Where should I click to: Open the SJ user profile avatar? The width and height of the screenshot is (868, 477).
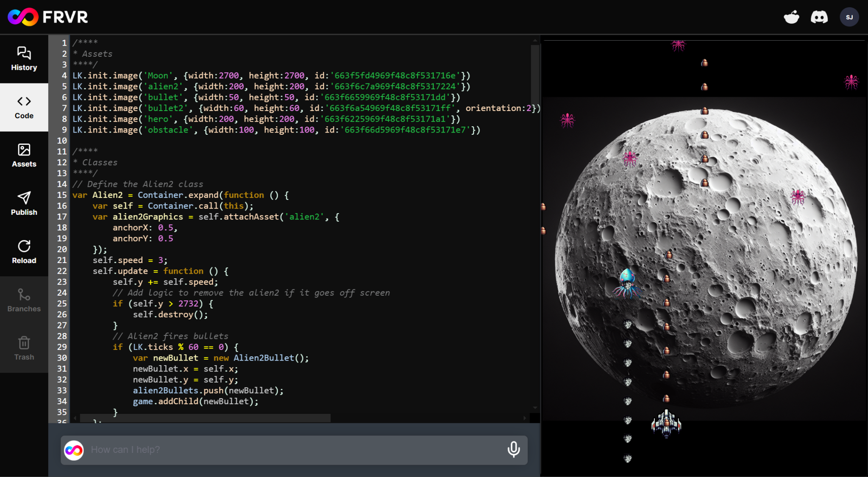(x=849, y=17)
